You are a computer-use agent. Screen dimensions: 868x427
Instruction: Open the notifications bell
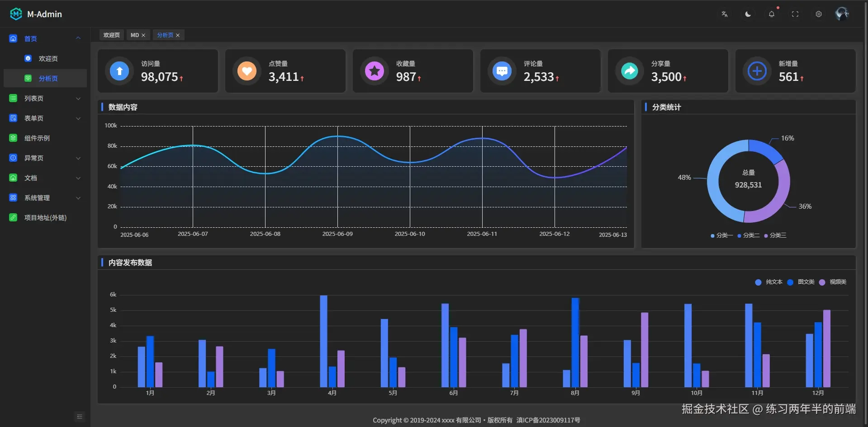tap(771, 14)
